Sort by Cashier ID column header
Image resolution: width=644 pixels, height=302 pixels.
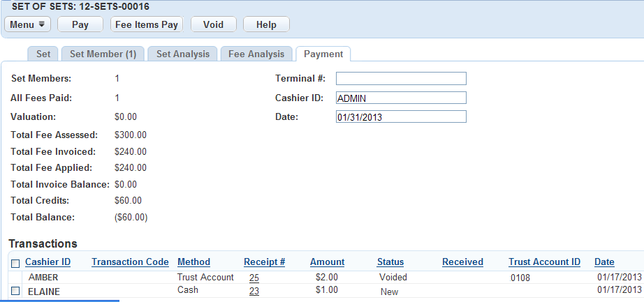click(47, 262)
